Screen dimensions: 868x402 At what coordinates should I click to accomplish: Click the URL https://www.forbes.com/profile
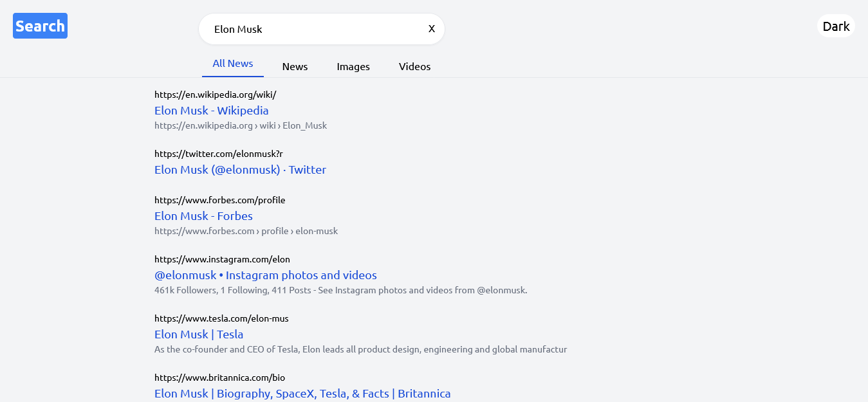[x=219, y=200]
